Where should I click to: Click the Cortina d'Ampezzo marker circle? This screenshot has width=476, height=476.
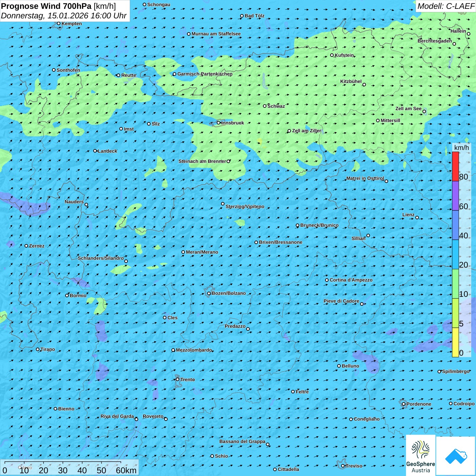327,280
